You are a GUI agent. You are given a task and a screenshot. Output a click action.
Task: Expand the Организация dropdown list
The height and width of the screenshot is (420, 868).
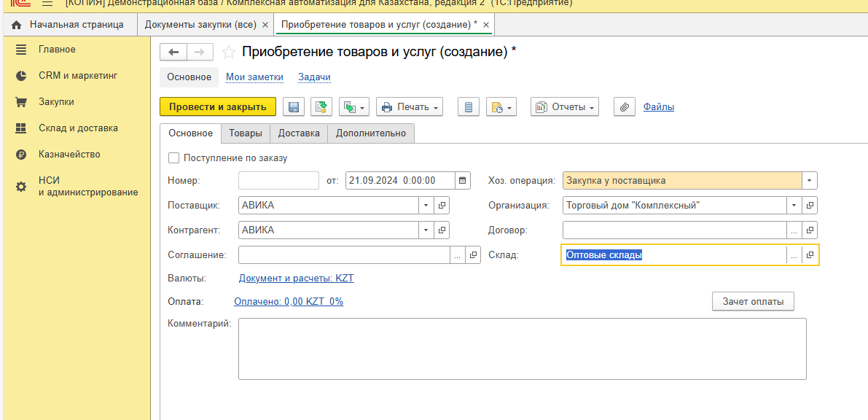(x=794, y=206)
